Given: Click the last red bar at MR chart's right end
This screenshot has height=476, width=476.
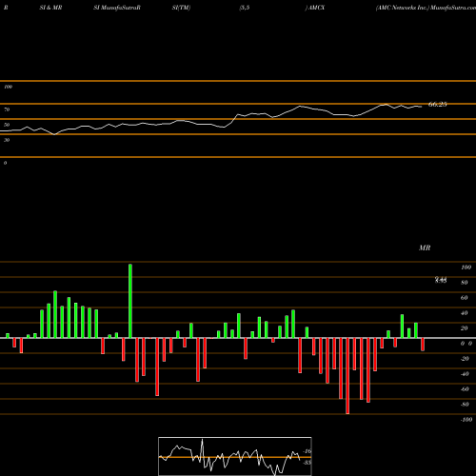Looking at the screenshot, I should (423, 345).
